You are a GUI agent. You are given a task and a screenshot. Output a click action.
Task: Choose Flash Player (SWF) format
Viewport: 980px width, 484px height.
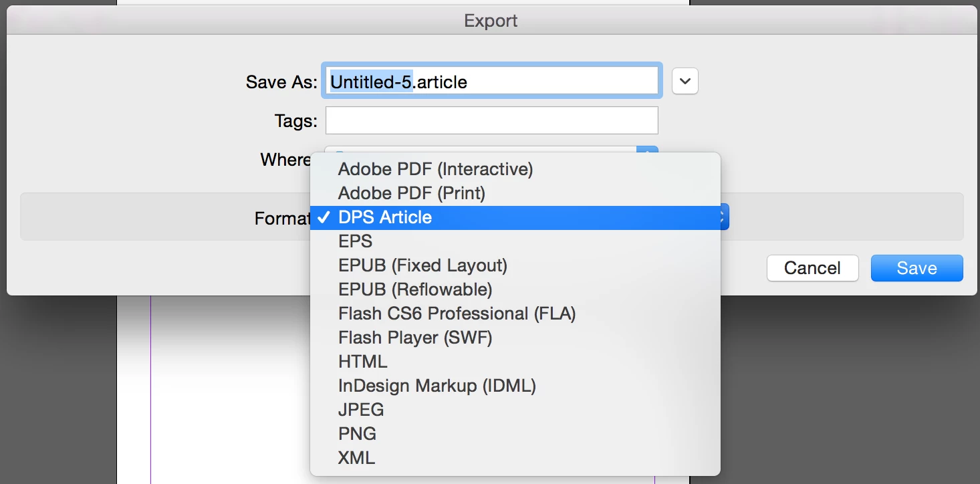point(515,338)
